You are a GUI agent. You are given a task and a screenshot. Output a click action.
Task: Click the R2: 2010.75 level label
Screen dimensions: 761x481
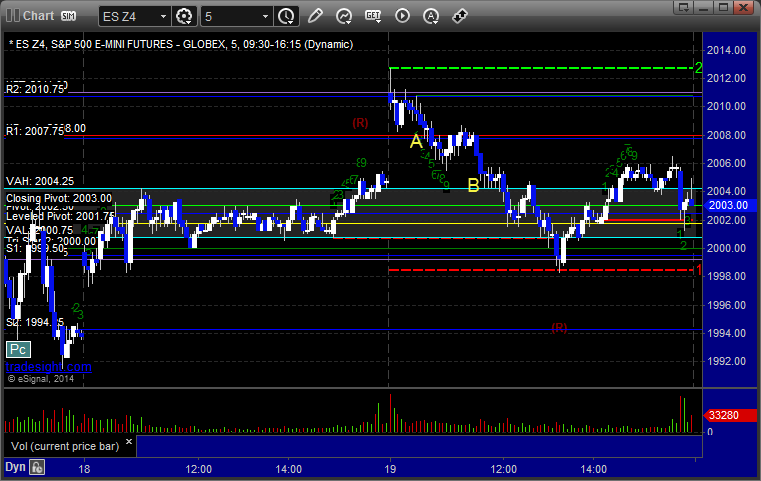click(35, 89)
